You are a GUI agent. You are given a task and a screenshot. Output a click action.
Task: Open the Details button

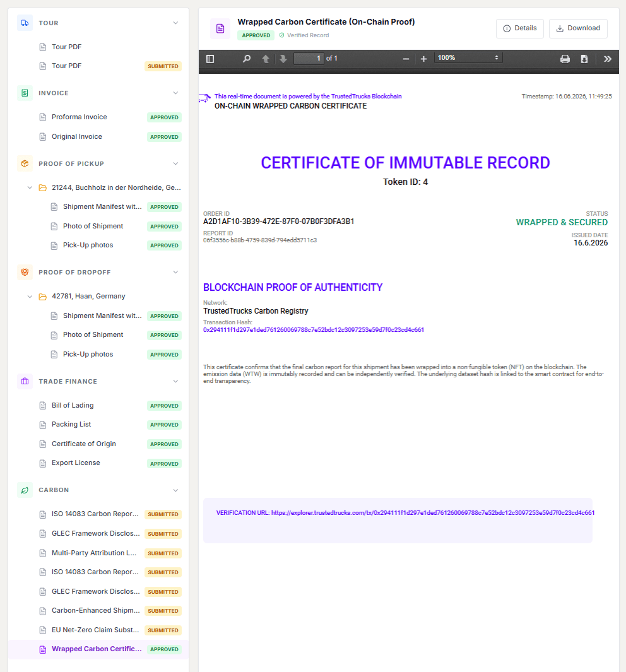tap(520, 28)
